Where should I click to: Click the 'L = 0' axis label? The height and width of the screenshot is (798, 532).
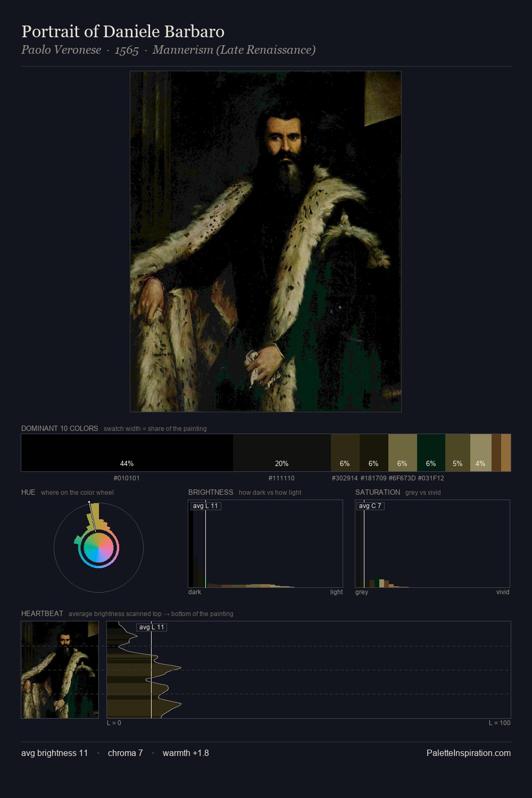[x=114, y=723]
